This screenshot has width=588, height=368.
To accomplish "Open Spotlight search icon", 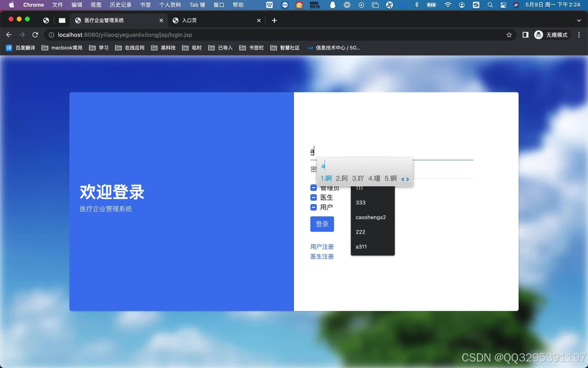I will (x=490, y=5).
